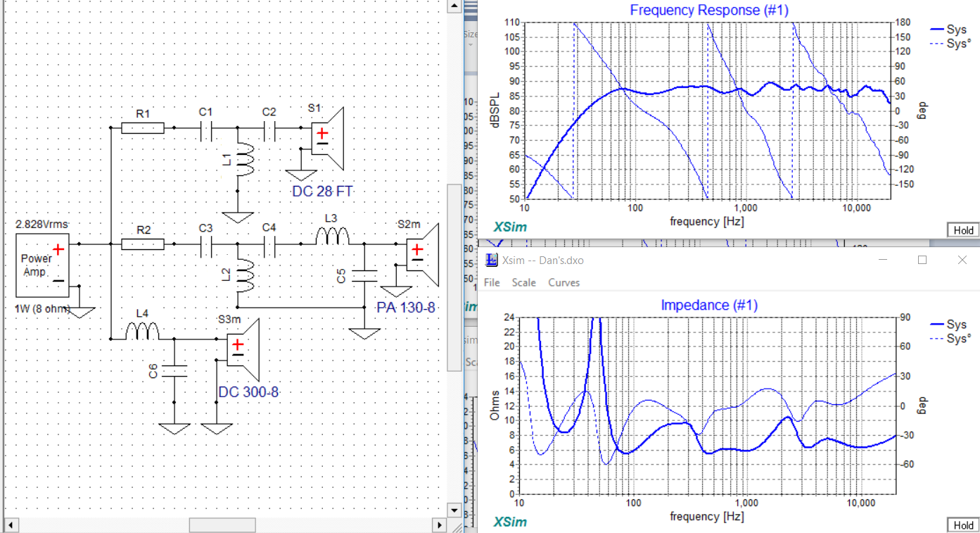Select resistor R1 in the schematic
Image resolution: width=980 pixels, height=533 pixels.
(143, 127)
